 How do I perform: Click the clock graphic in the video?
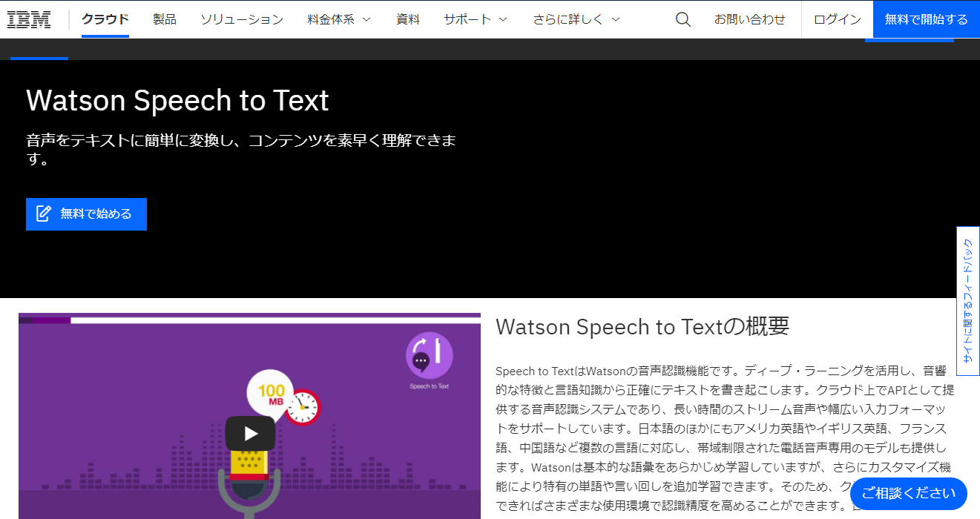[x=302, y=406]
